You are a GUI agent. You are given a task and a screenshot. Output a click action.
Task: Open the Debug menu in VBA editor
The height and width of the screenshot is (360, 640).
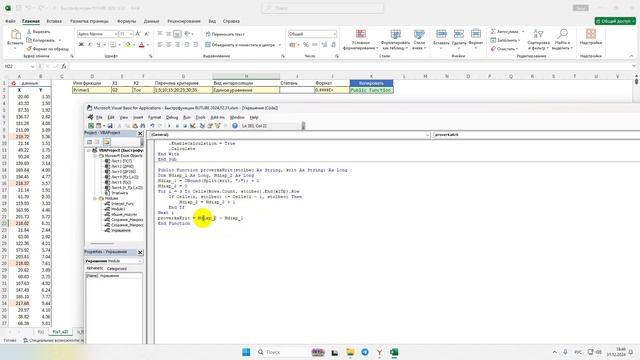(x=172, y=117)
